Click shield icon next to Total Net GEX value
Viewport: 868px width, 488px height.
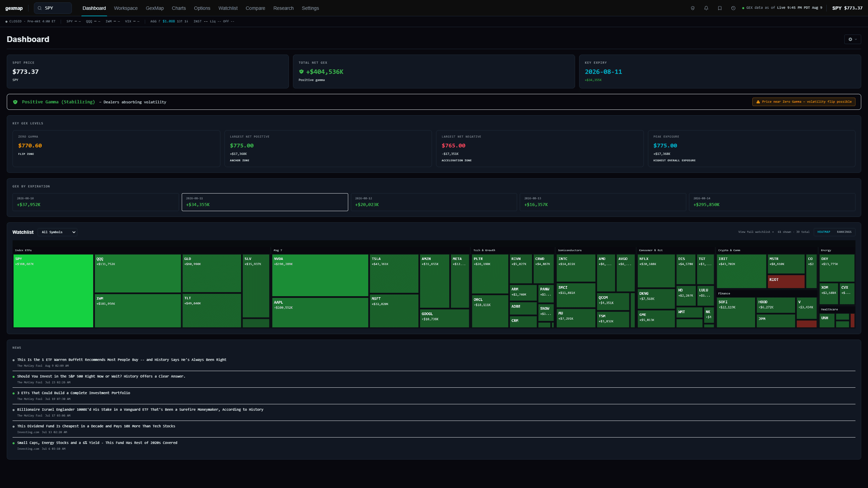pyautogui.click(x=301, y=72)
